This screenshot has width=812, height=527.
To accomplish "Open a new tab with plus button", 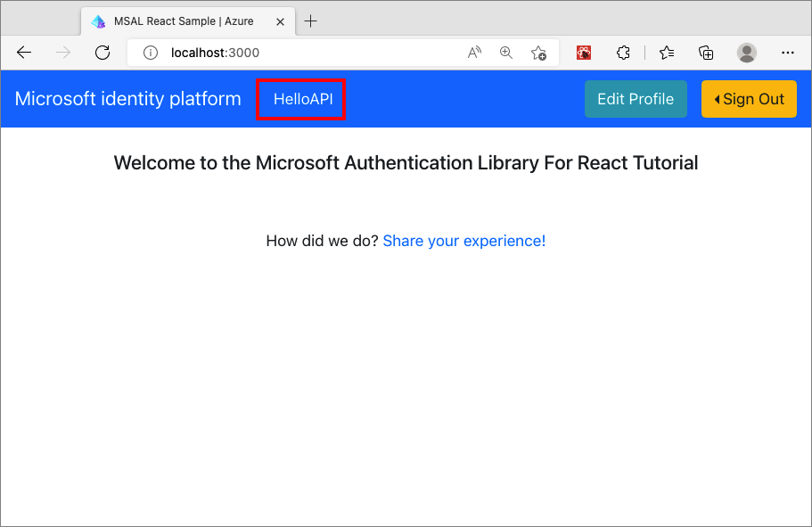I will (311, 21).
